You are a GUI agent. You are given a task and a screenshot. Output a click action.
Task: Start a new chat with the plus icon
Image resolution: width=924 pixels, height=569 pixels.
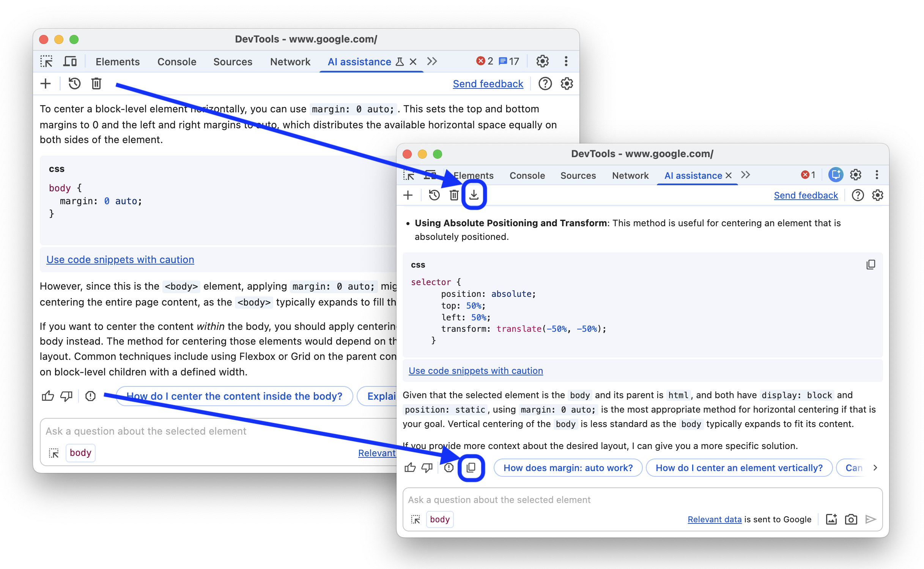pos(408,195)
